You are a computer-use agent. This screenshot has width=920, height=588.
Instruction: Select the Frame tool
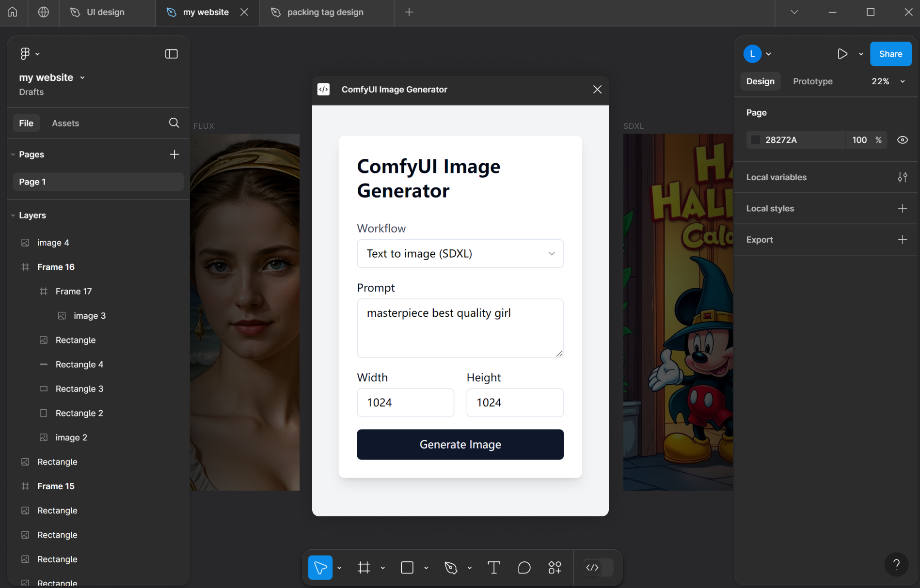(x=364, y=567)
